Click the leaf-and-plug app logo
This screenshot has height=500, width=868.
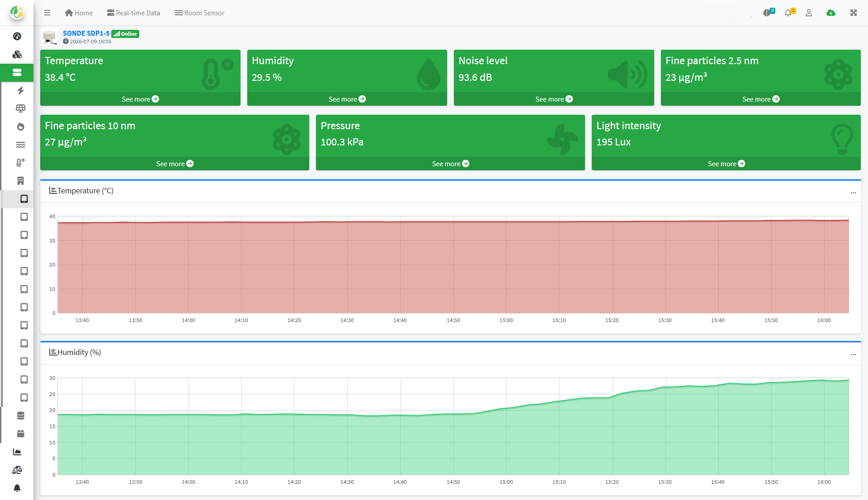[17, 13]
